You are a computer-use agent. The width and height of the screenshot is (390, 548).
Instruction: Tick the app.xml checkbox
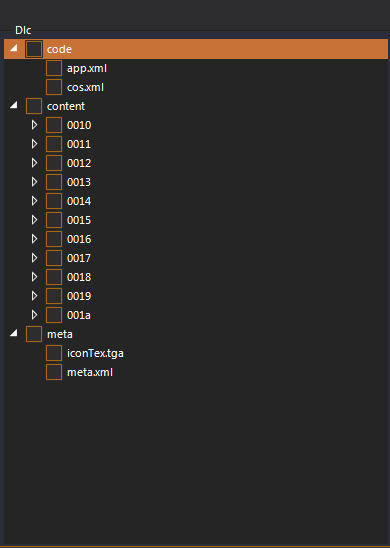click(x=54, y=68)
